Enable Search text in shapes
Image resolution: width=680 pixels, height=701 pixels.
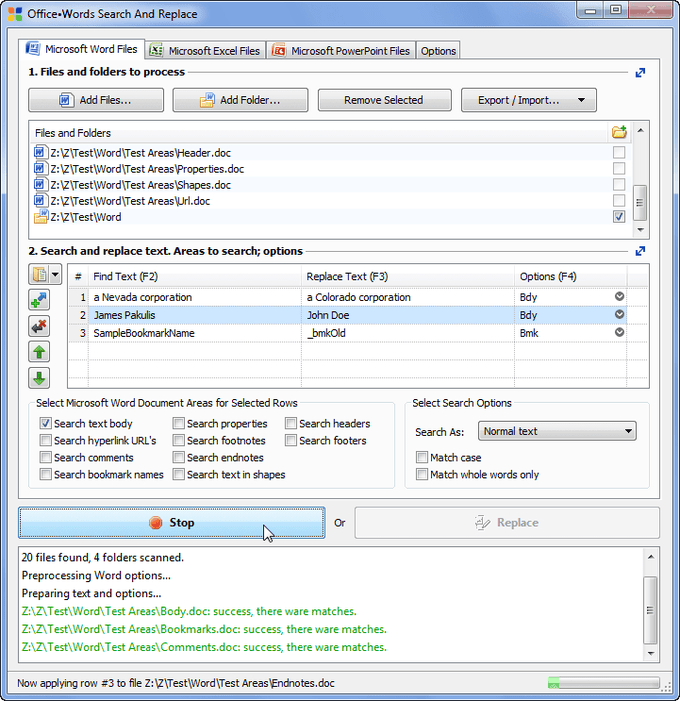[x=179, y=474]
